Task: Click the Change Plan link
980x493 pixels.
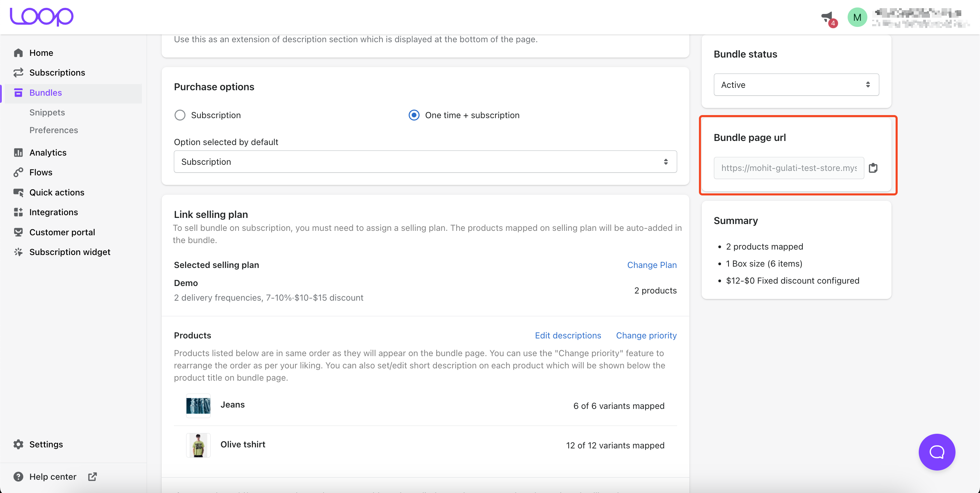Action: (652, 265)
